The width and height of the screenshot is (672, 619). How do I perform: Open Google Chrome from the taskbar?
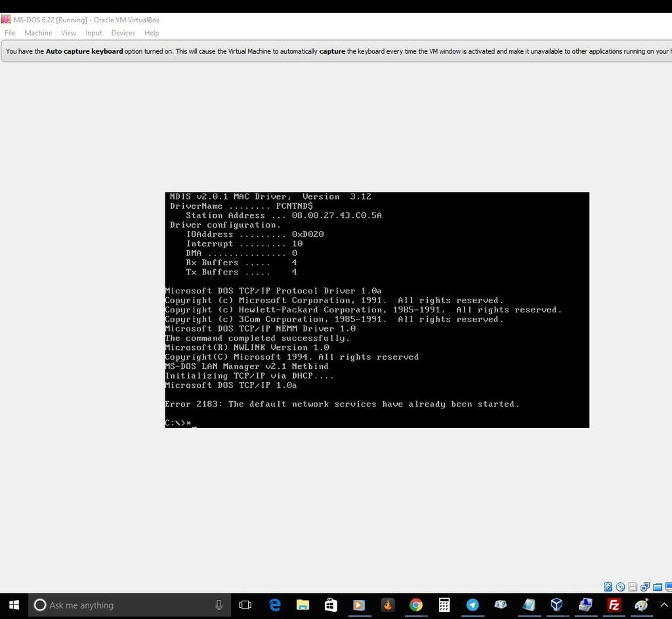click(415, 605)
